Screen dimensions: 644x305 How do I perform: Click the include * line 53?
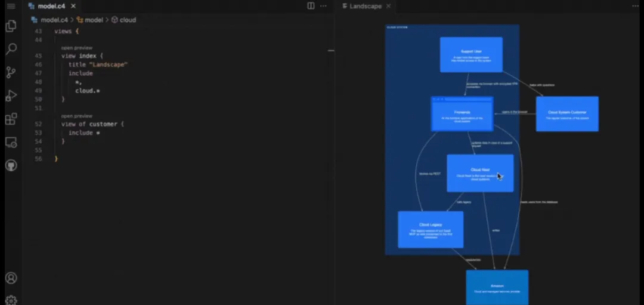pyautogui.click(x=84, y=133)
